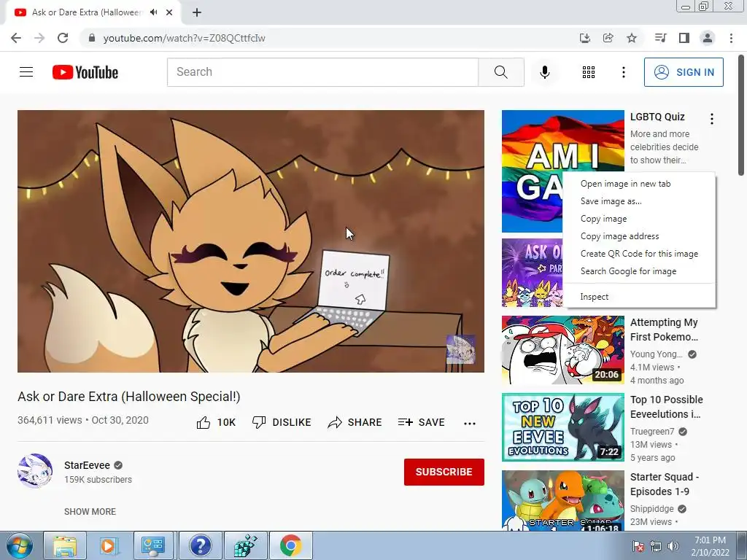Close the Ask or Dare Extra tab
The width and height of the screenshot is (747, 560).
[169, 12]
